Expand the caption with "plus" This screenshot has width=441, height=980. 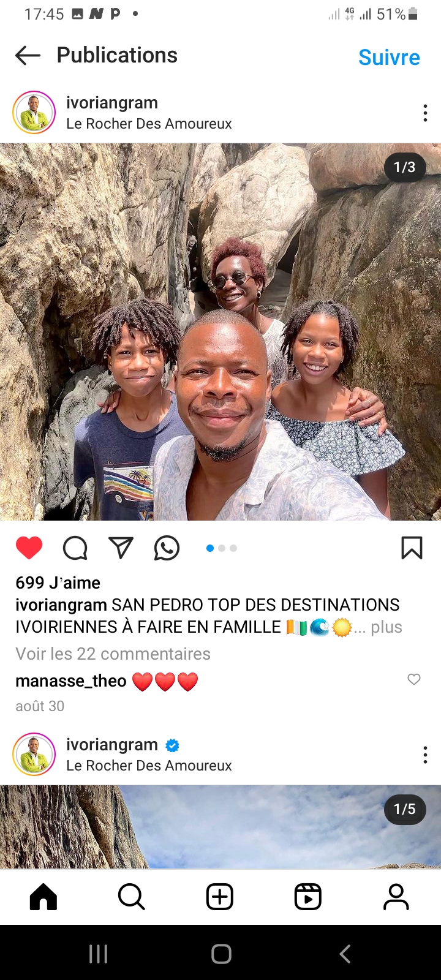(x=386, y=627)
